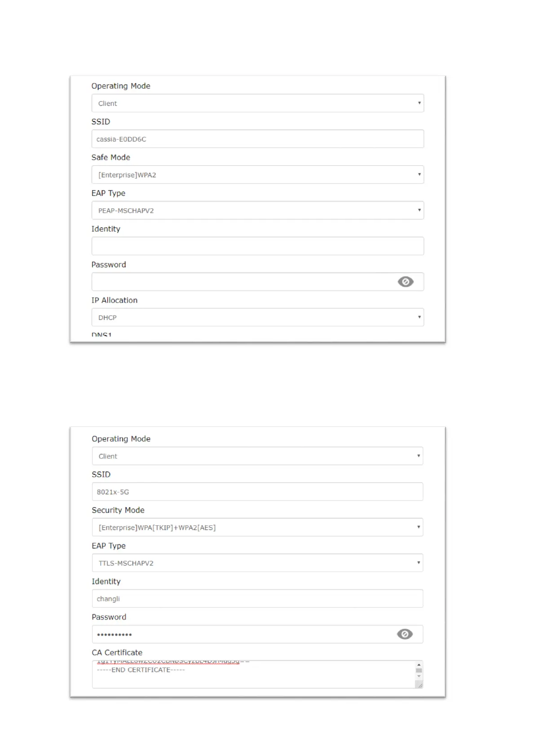Viewport: 535px width, 756px height.
Task: Click the CA Certificate textarea resize handle
Action: coord(420,685)
